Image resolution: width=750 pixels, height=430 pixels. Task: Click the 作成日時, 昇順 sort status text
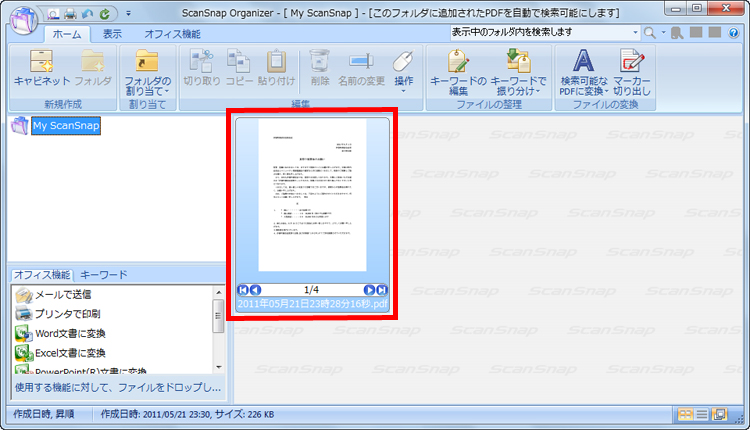pos(44,414)
